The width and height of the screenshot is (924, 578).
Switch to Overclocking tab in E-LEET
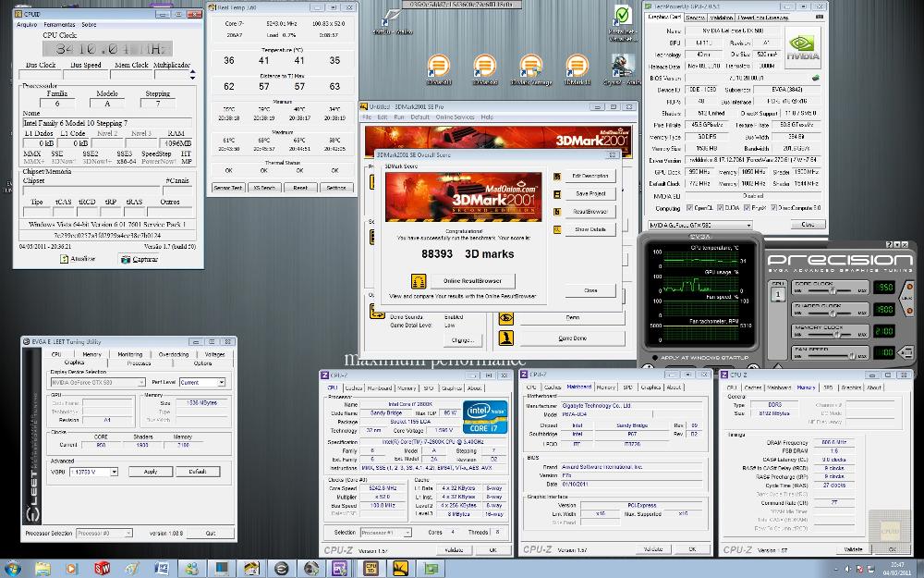click(174, 354)
